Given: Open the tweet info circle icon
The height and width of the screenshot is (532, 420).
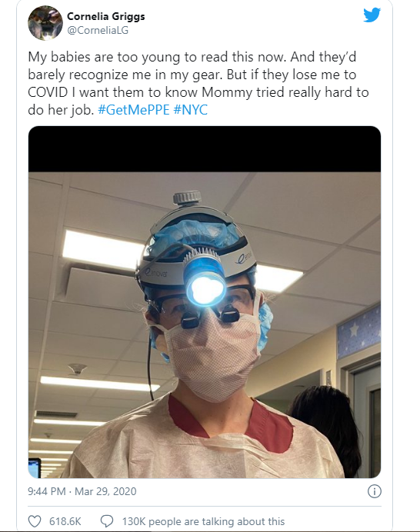Looking at the screenshot, I should [x=374, y=491].
